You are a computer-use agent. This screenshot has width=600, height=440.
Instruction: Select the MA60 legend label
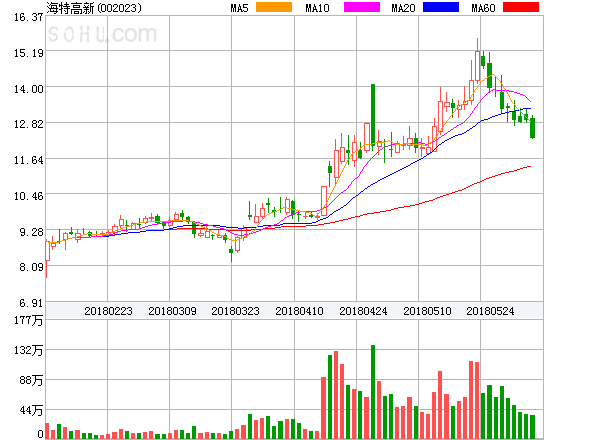(x=482, y=8)
